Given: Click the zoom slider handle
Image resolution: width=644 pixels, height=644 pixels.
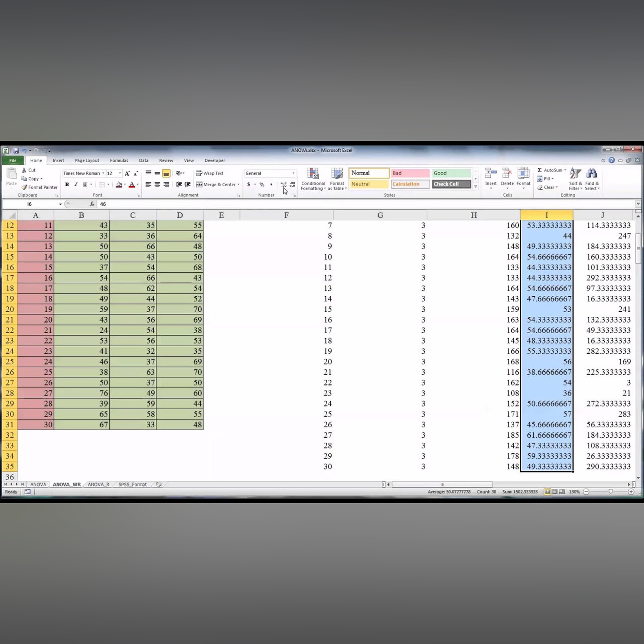Looking at the screenshot, I should point(610,492).
